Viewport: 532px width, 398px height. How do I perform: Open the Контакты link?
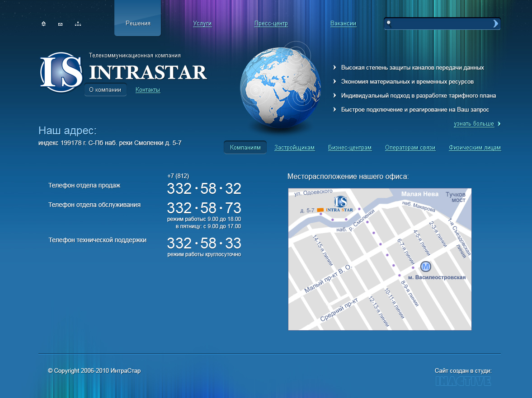(x=147, y=89)
